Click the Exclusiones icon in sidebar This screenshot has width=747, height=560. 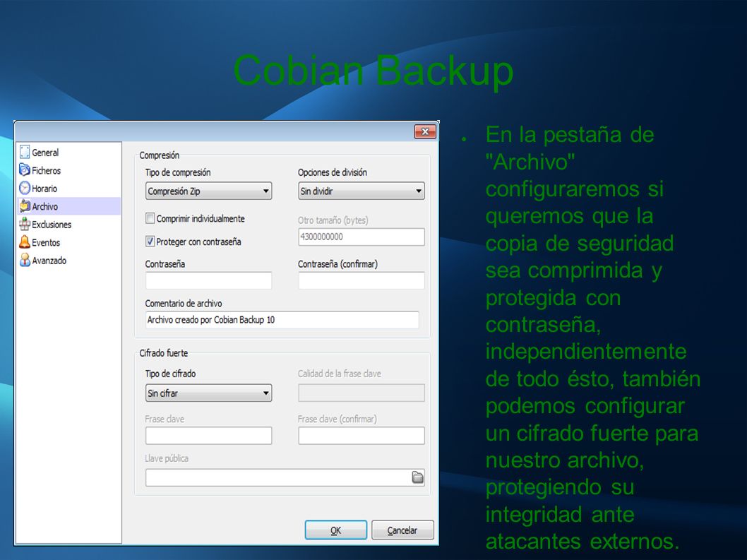(x=25, y=224)
